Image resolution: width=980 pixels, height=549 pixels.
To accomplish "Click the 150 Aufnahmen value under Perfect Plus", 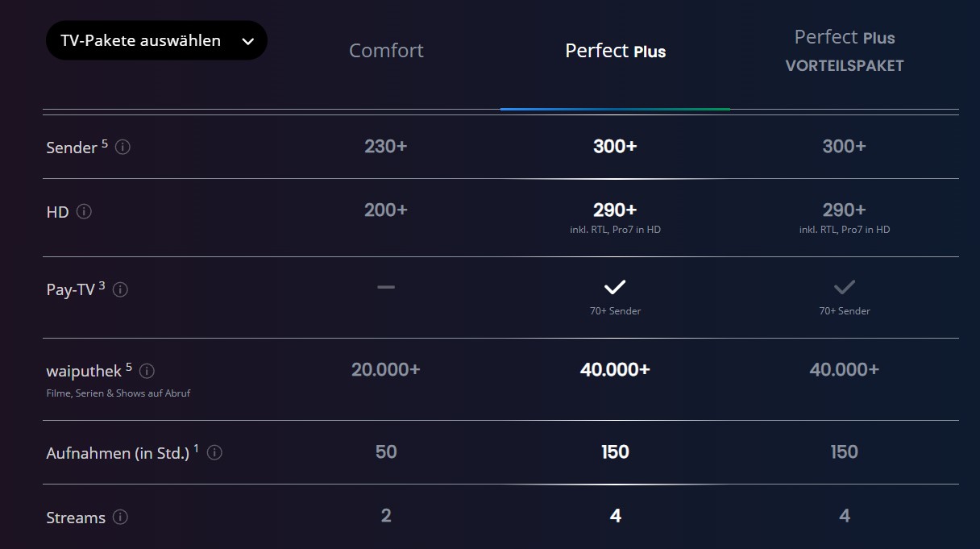I will [615, 451].
